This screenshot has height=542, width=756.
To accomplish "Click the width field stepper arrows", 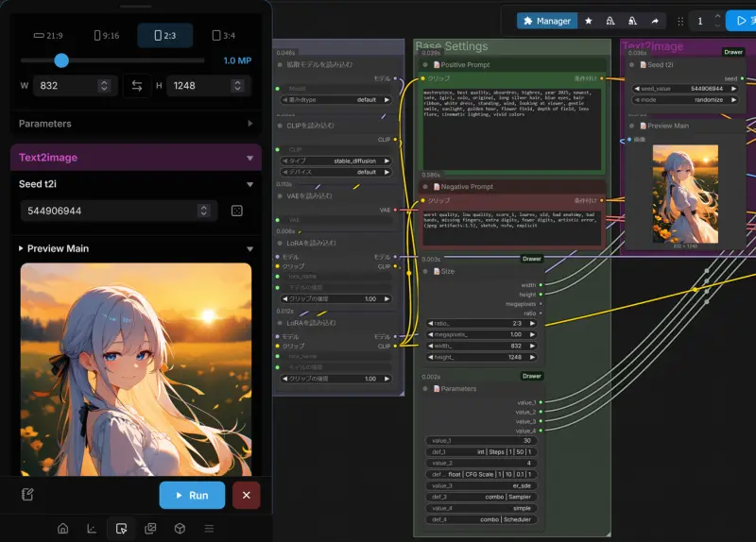I will click(104, 86).
